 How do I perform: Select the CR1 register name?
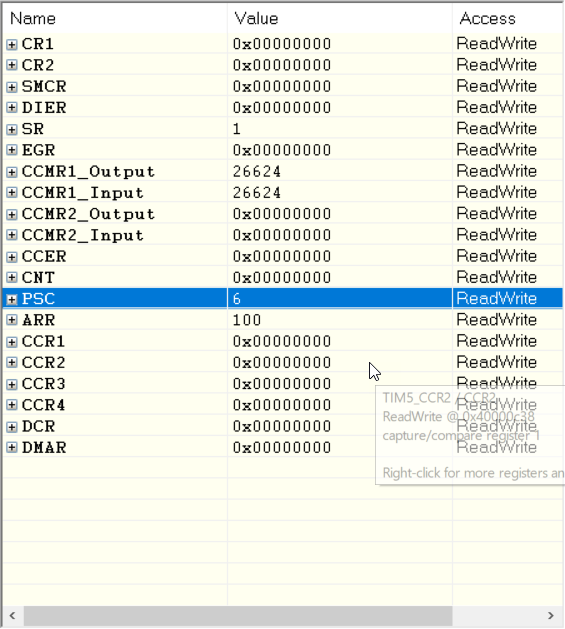point(38,44)
